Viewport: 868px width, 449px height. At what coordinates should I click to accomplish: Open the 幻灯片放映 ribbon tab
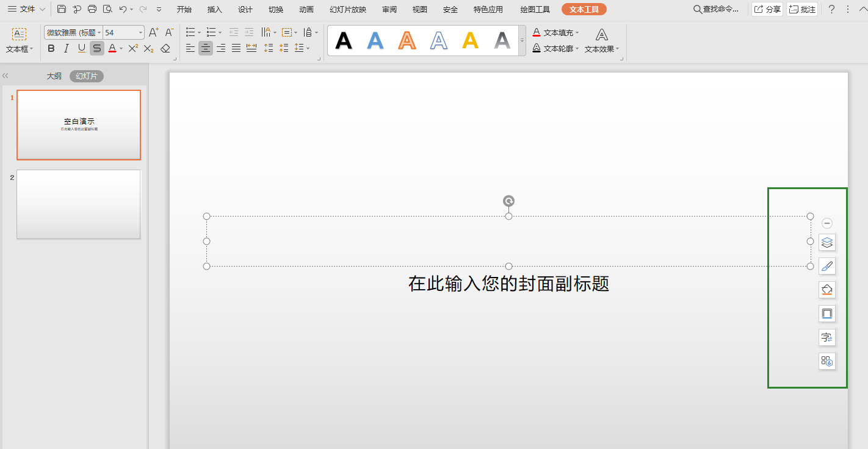pyautogui.click(x=347, y=9)
